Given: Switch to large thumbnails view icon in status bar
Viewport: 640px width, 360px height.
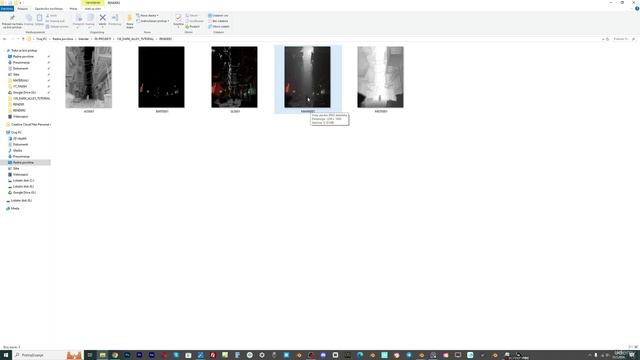Looking at the screenshot, I should [x=636, y=347].
